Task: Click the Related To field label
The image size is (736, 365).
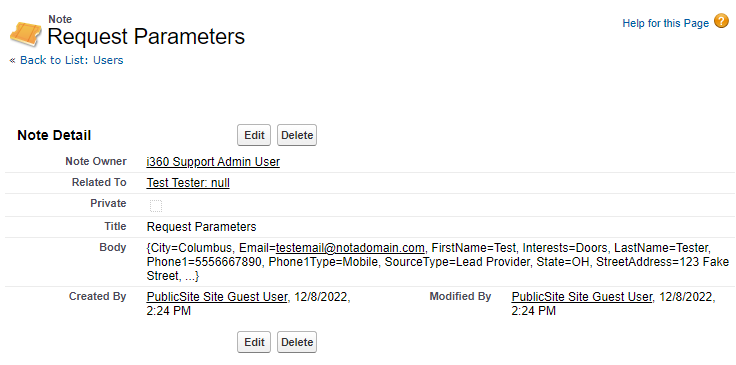Action: (99, 182)
